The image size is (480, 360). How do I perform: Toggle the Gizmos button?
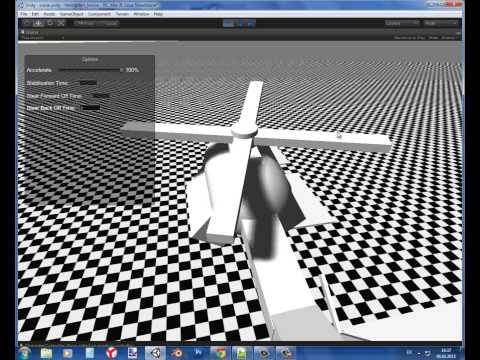(x=449, y=38)
